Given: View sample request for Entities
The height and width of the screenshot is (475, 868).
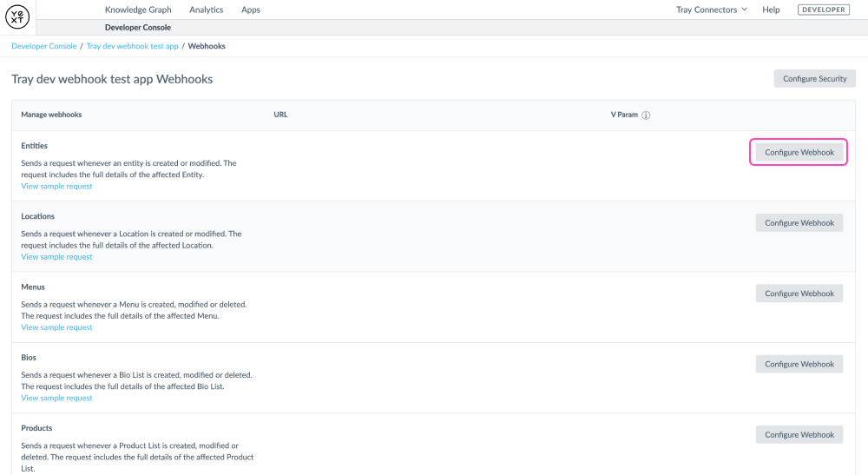Looking at the screenshot, I should (56, 186).
